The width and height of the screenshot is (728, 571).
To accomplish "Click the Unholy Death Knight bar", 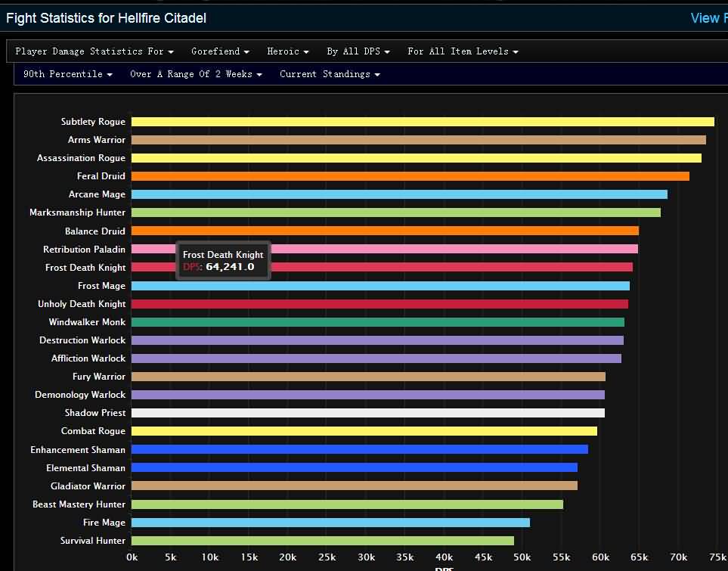I will pyautogui.click(x=379, y=304).
